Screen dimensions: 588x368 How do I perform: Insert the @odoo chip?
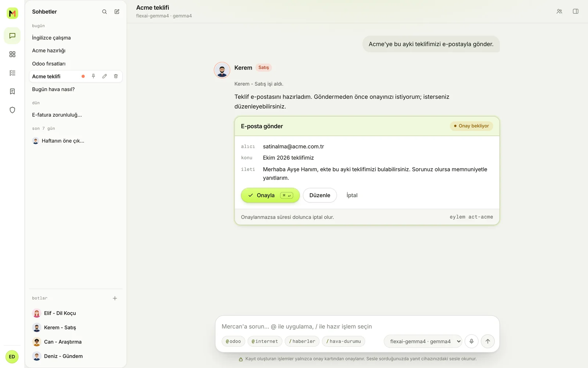coord(233,342)
